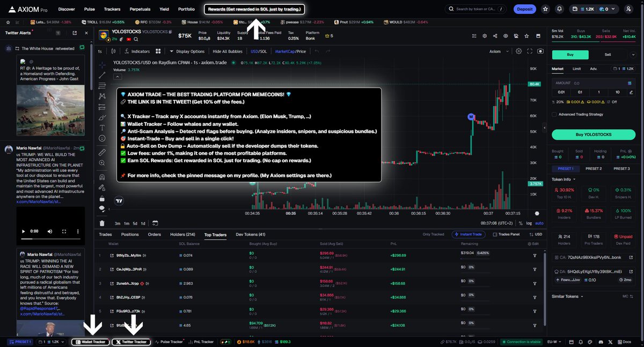Image resolution: width=644 pixels, height=347 pixels.
Task: Delete drawings with trash can icon
Action: 102,223
